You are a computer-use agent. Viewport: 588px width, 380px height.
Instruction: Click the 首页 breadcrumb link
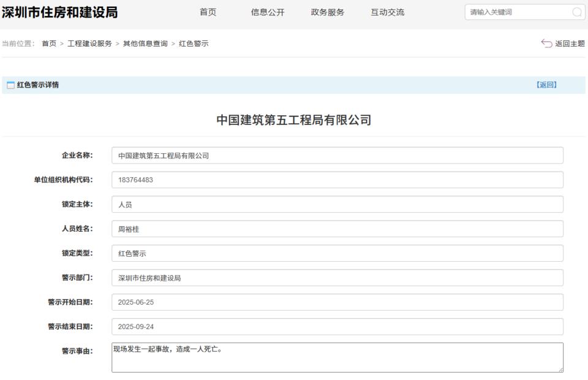pyautogui.click(x=49, y=44)
